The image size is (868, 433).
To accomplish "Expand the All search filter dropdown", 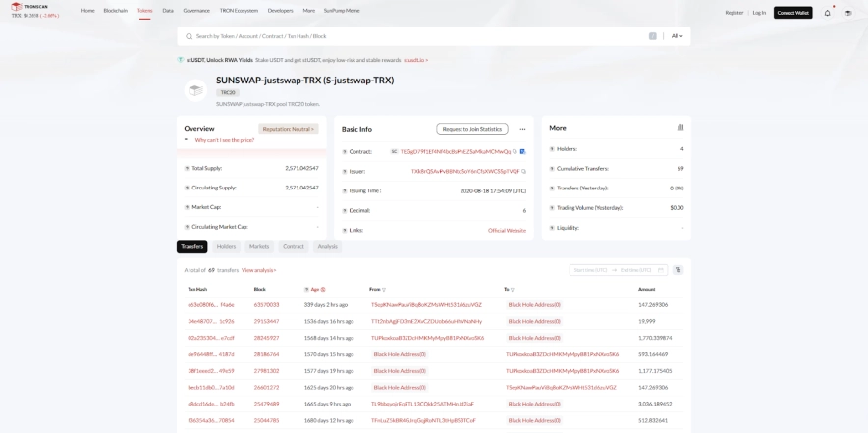I will pyautogui.click(x=677, y=36).
